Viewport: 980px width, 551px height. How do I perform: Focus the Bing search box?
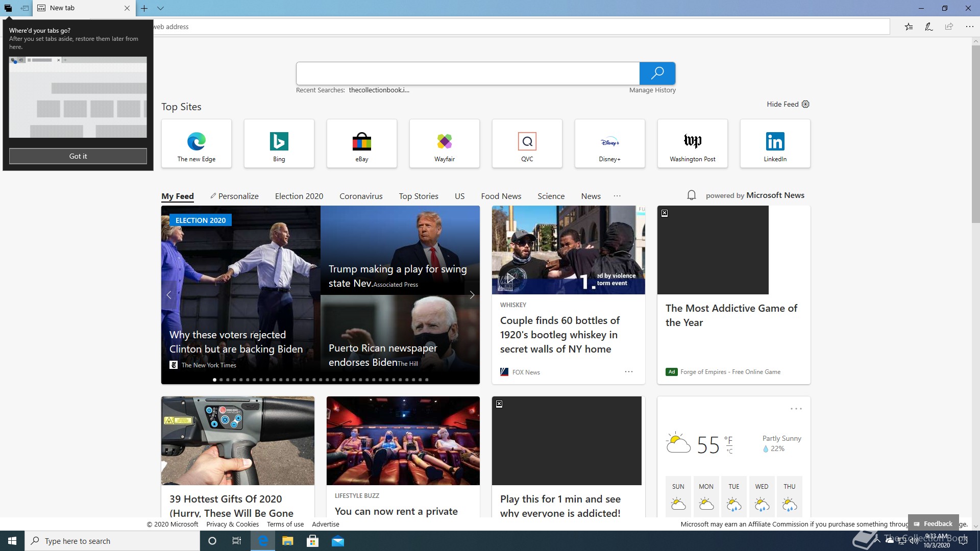pyautogui.click(x=468, y=73)
